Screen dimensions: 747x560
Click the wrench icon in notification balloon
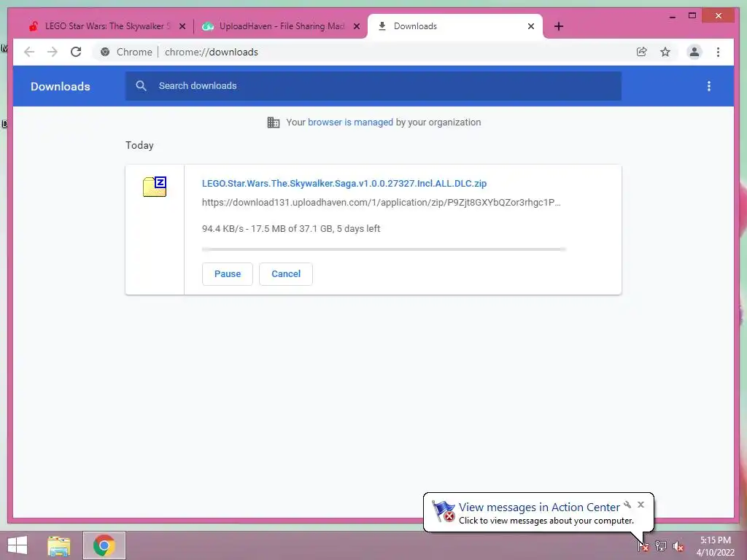pyautogui.click(x=628, y=505)
